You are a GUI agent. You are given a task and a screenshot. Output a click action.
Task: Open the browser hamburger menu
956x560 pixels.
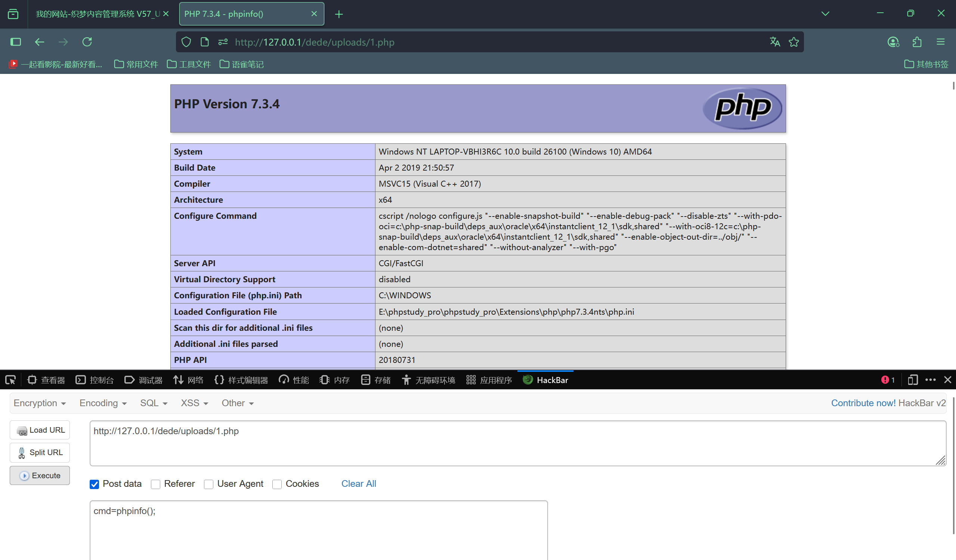click(940, 42)
